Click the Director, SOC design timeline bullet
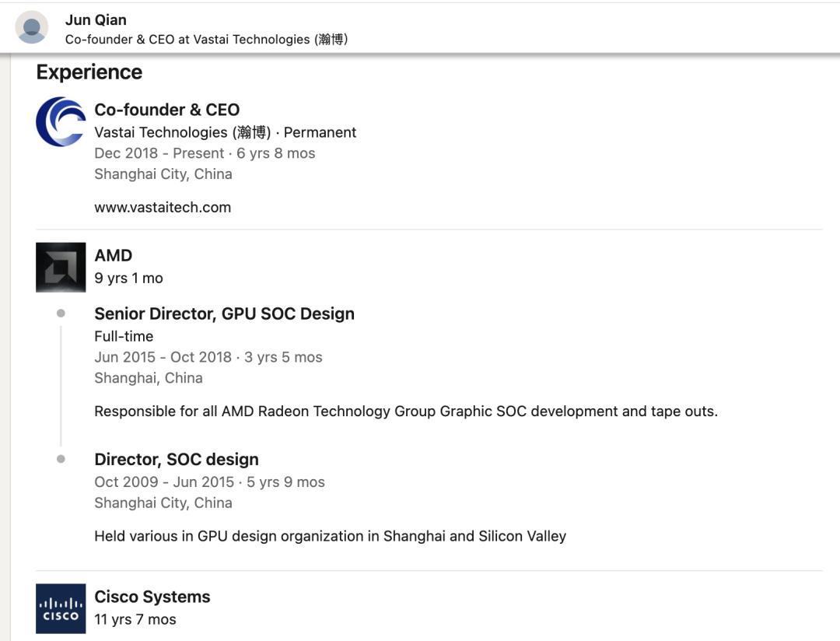This screenshot has width=840, height=641. click(x=61, y=459)
